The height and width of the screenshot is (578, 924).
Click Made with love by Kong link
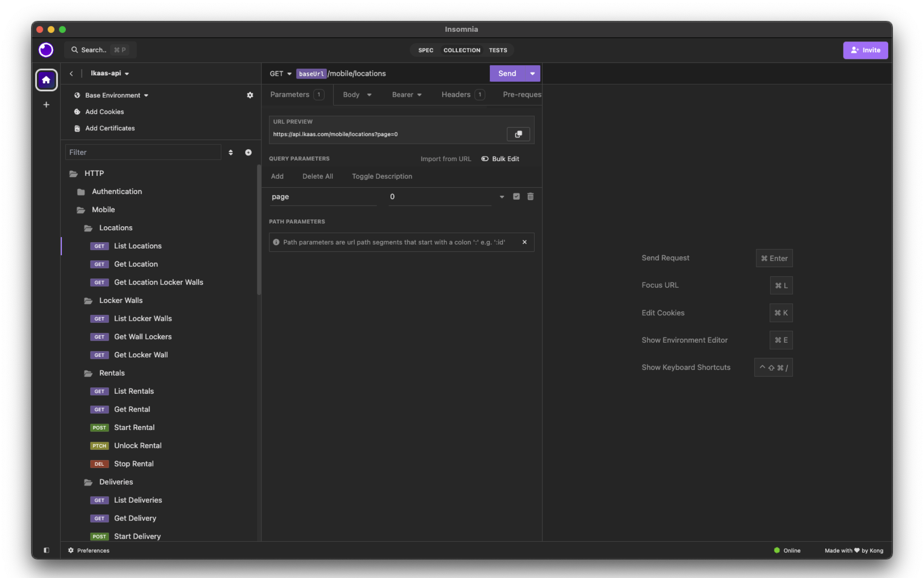(854, 550)
